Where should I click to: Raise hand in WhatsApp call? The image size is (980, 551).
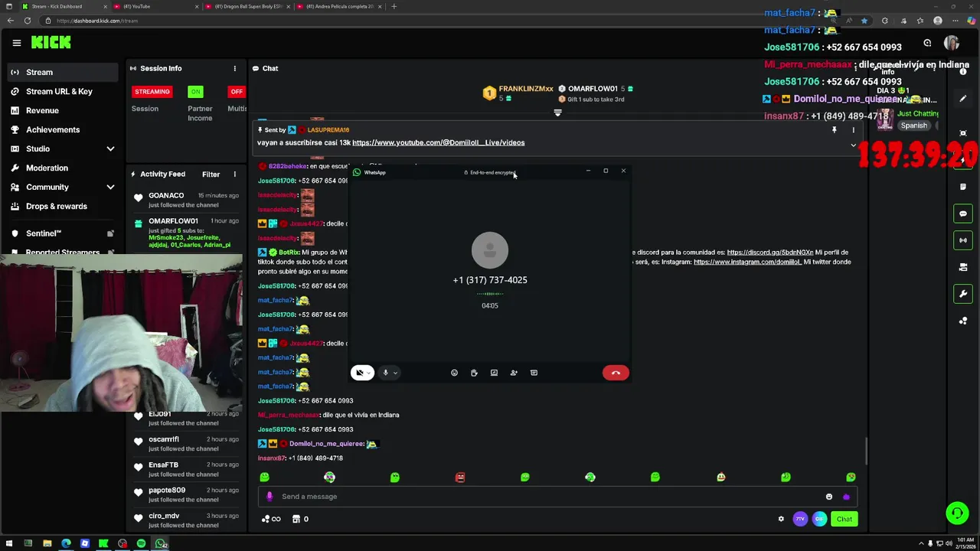pyautogui.click(x=474, y=373)
